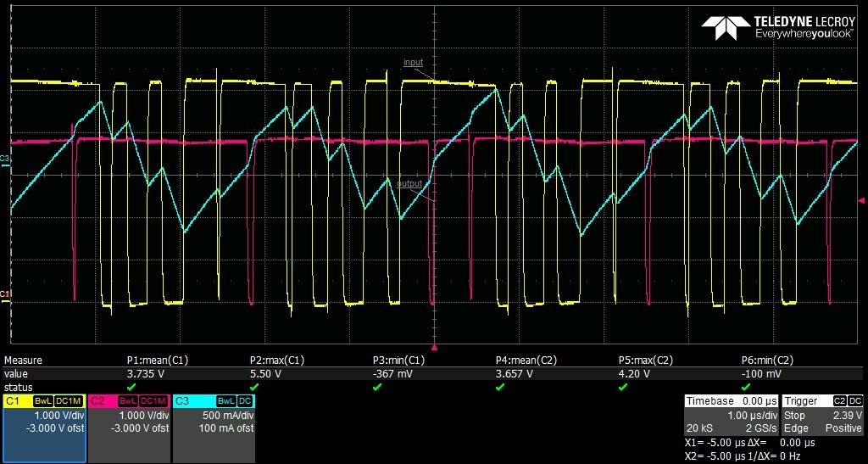Click the DC1M coupling indicator in C2 box

click(154, 401)
